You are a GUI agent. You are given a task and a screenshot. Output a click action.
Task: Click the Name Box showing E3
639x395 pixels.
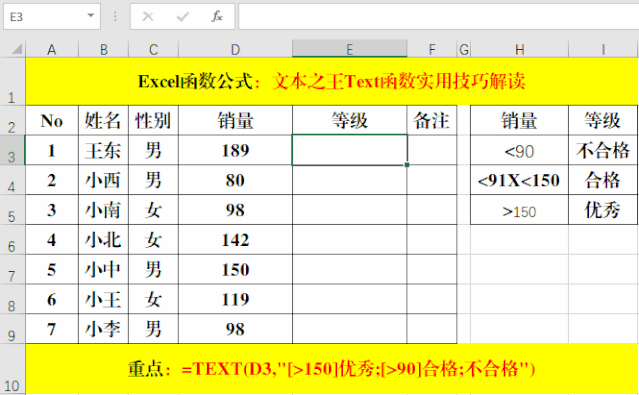[52, 17]
